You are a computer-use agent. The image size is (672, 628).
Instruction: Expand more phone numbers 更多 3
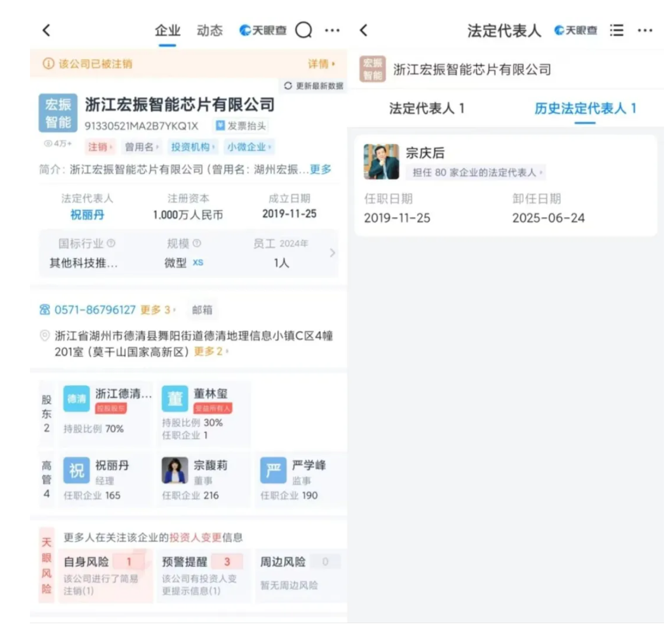(158, 310)
